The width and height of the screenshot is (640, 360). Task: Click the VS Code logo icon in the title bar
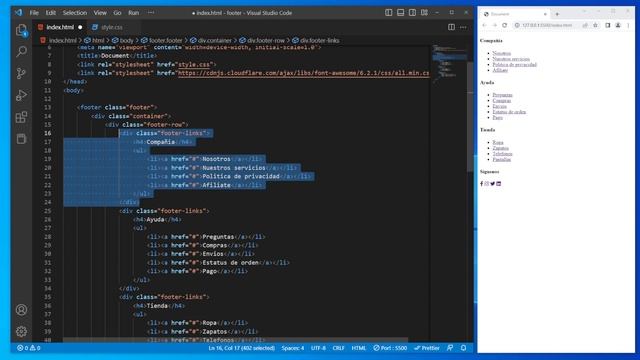click(x=18, y=13)
